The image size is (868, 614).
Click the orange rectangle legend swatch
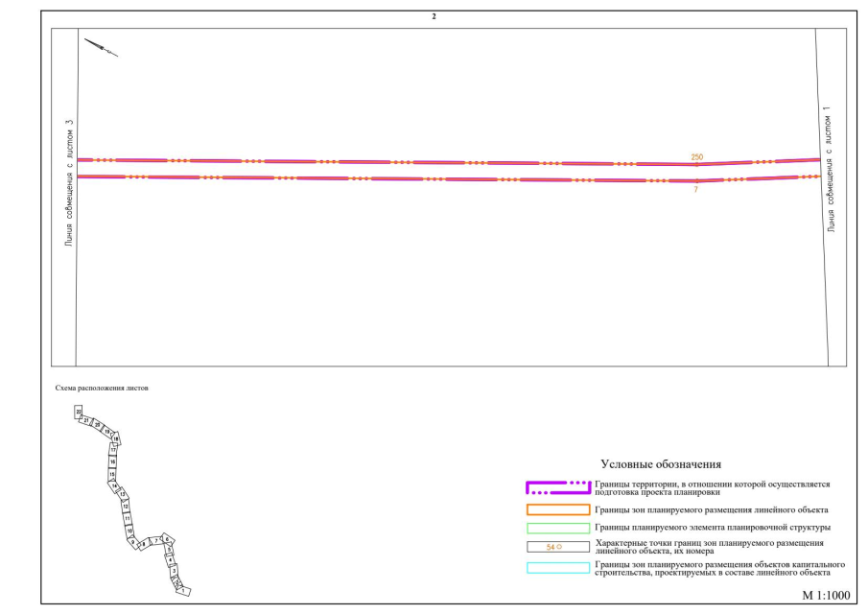coord(556,509)
